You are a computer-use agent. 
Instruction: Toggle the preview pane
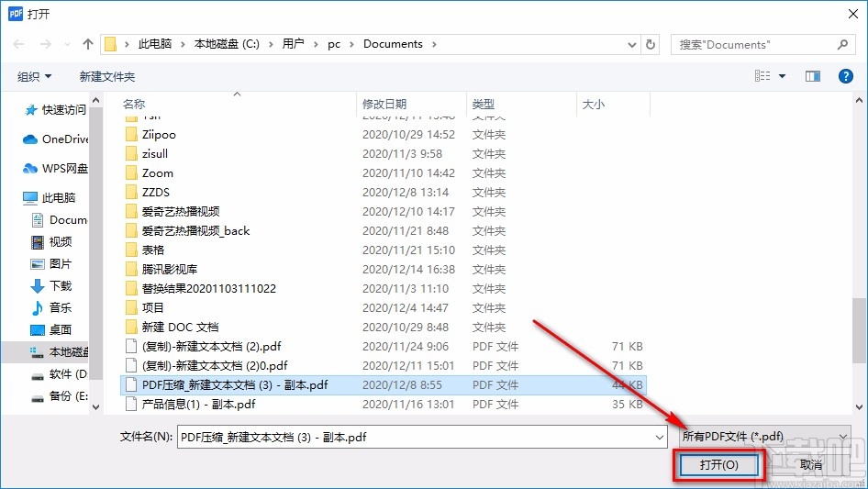(813, 76)
